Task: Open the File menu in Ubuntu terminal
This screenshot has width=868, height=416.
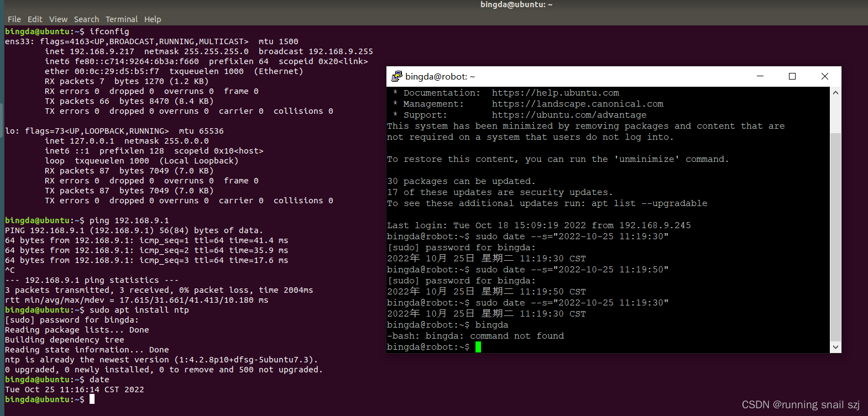Action: pyautogui.click(x=14, y=19)
